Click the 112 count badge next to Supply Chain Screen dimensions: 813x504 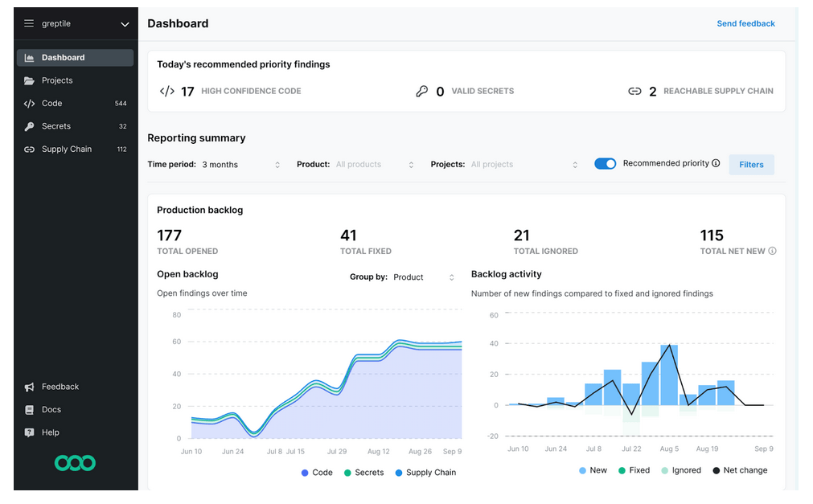pyautogui.click(x=122, y=149)
